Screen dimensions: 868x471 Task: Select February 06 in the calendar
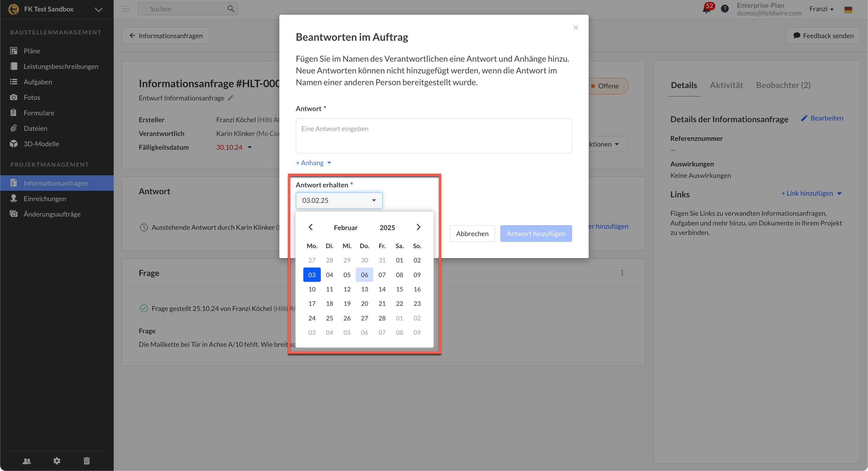pos(364,275)
